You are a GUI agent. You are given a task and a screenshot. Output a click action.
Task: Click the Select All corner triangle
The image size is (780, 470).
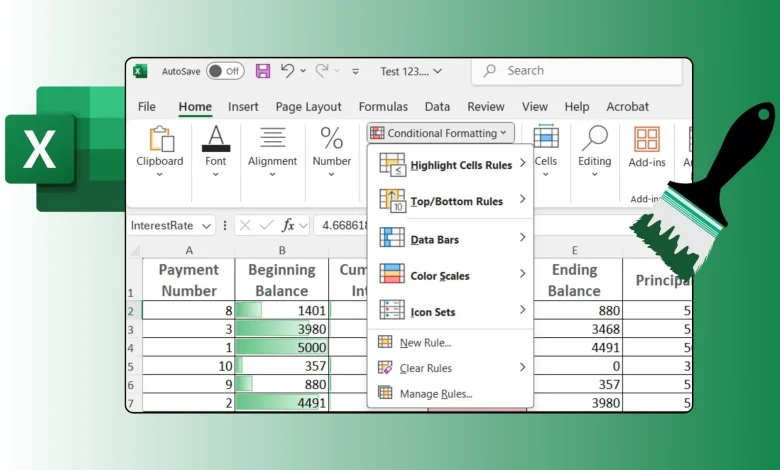(x=135, y=250)
